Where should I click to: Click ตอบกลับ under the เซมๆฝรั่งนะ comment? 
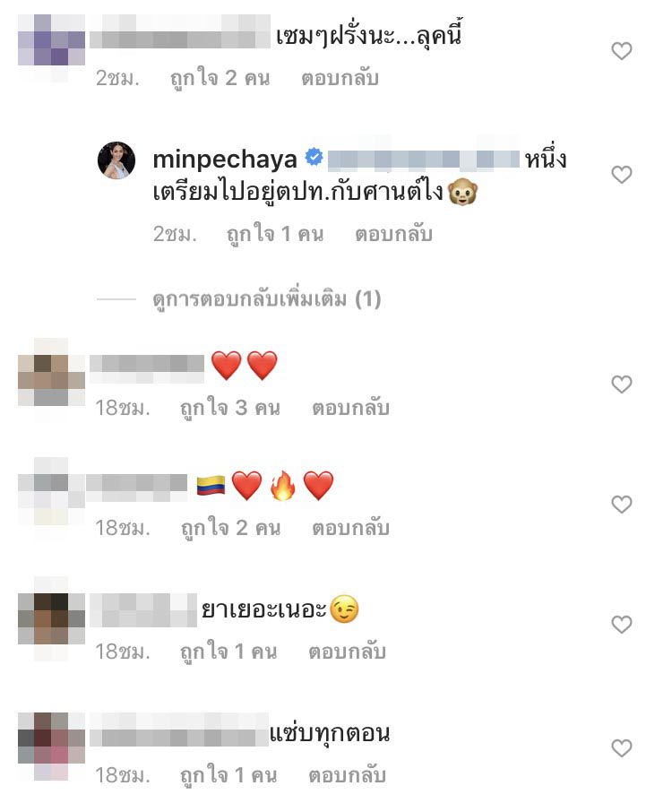coord(340,78)
